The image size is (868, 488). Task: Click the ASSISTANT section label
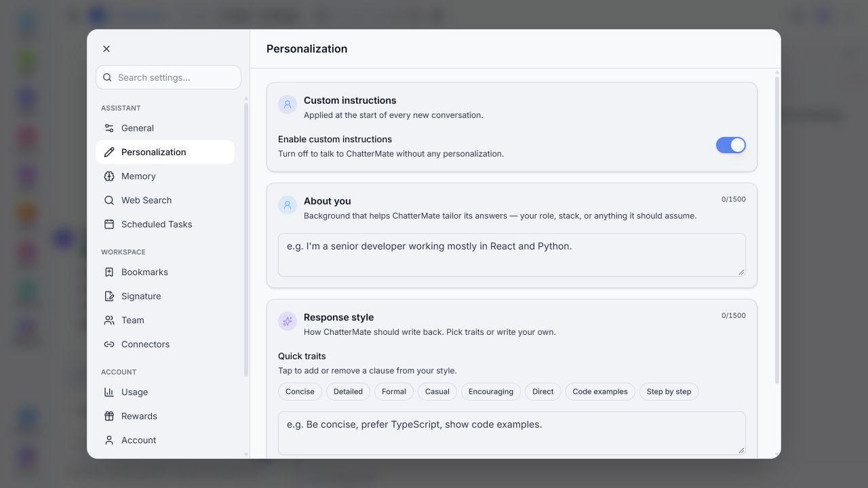121,108
